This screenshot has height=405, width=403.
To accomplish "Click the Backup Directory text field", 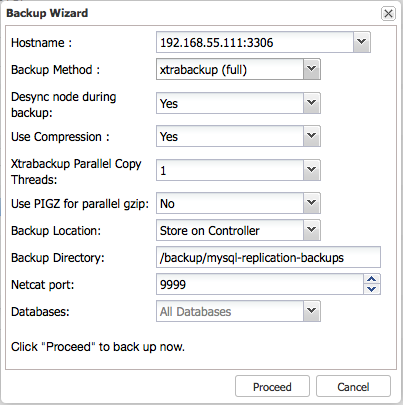I will coord(268,257).
